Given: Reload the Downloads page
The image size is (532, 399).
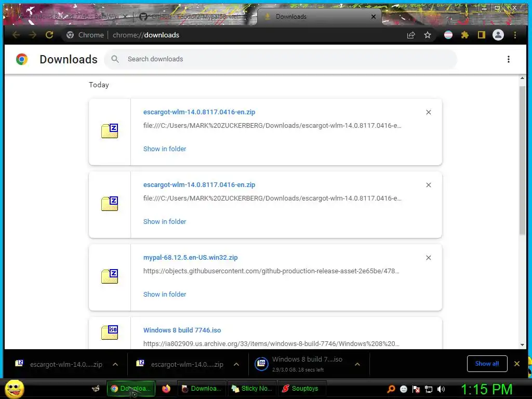Looking at the screenshot, I should tap(49, 35).
